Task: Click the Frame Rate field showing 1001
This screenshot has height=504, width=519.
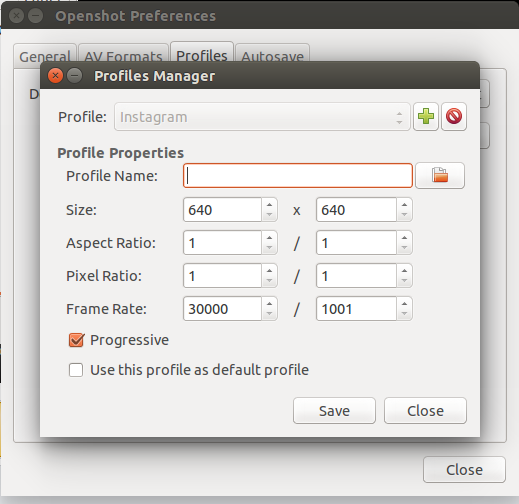Action: click(356, 309)
